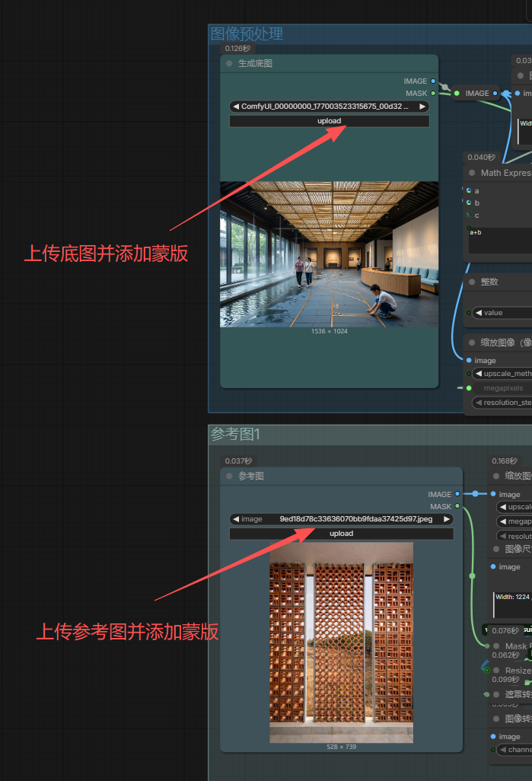Image resolution: width=532 pixels, height=781 pixels.
Task: Open megapixels field in 参考图1 缩放图 node
Action: pos(514,521)
